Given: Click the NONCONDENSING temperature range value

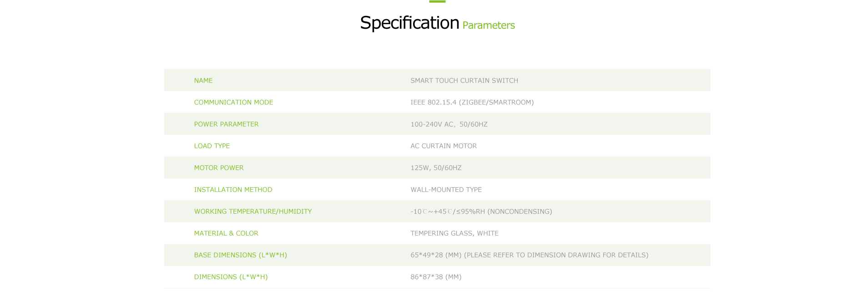Looking at the screenshot, I should (x=481, y=212).
